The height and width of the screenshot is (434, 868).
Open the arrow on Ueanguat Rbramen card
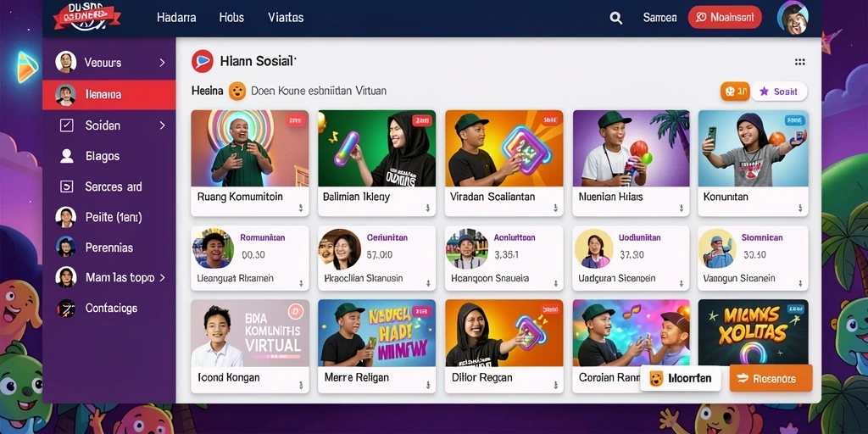pyautogui.click(x=301, y=283)
